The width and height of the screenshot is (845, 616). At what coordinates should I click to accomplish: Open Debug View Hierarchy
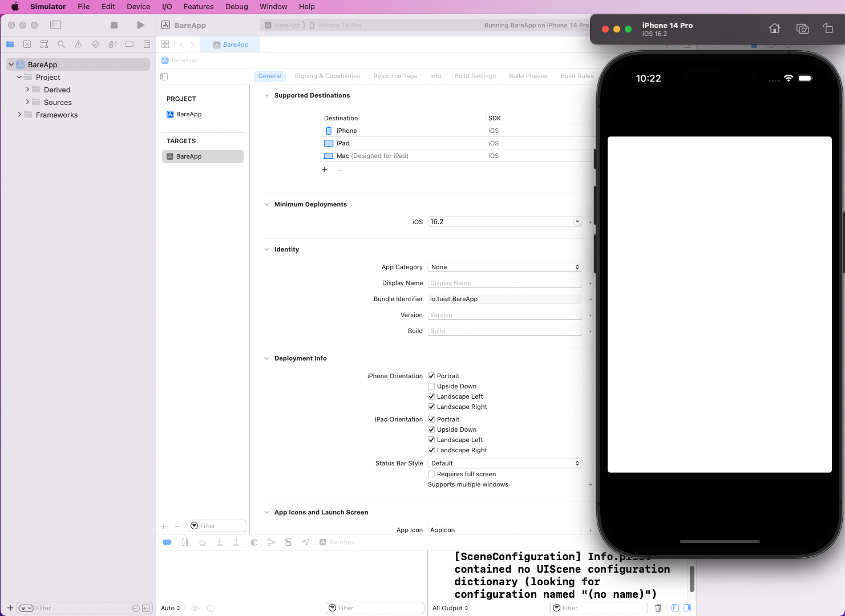coord(254,542)
